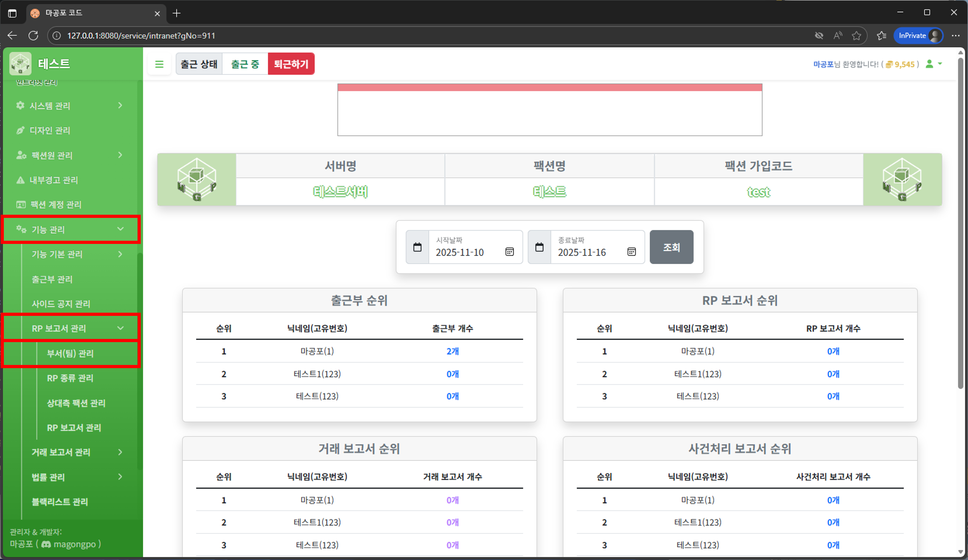The width and height of the screenshot is (968, 560).
Task: Open the account dropdown arrow beside profile icon
Action: point(940,64)
